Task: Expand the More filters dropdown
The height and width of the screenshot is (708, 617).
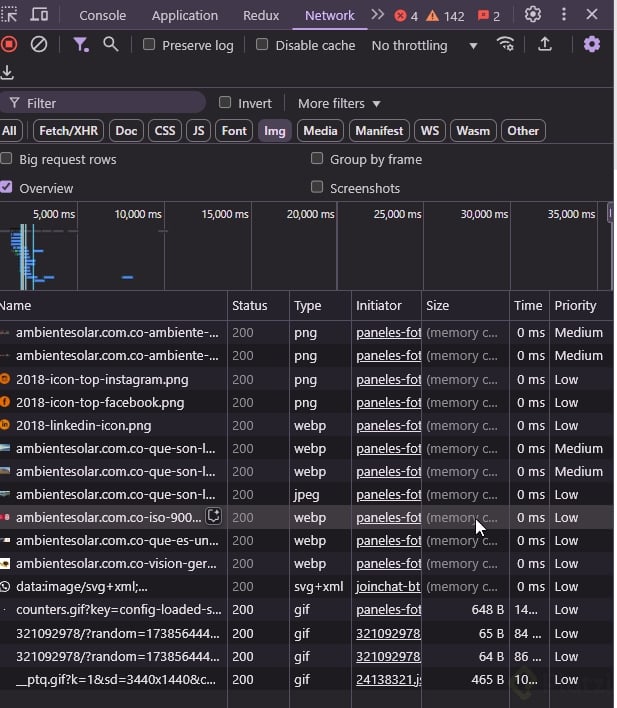Action: click(x=339, y=103)
